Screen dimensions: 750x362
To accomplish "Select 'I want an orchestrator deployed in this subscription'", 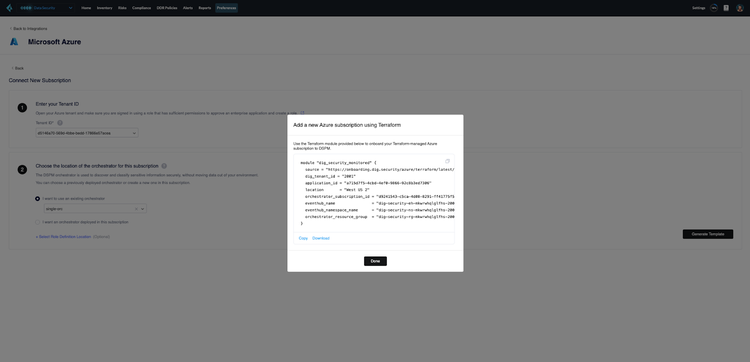I will coord(38,222).
